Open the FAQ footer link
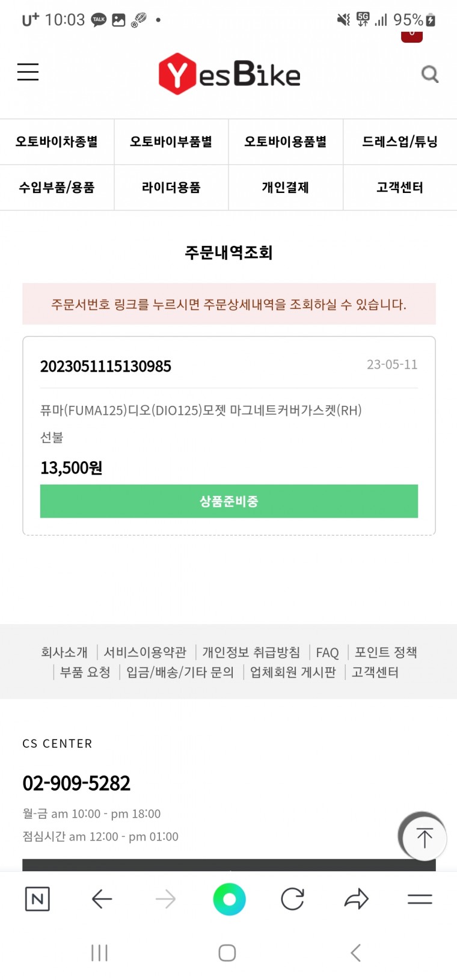 tap(327, 652)
